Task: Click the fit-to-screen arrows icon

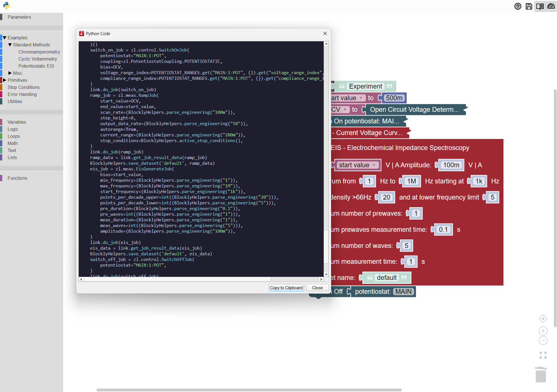Action: click(x=543, y=355)
